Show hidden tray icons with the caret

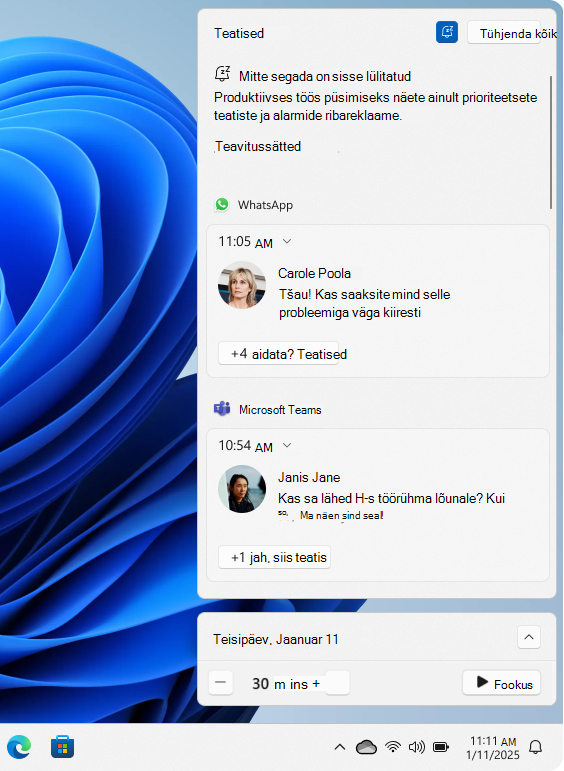click(339, 747)
